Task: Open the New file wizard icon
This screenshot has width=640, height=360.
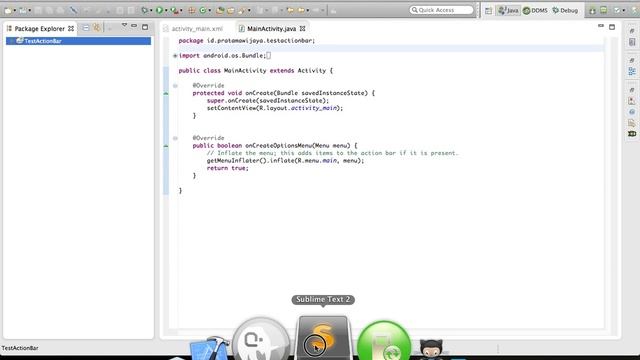Action: (7, 10)
